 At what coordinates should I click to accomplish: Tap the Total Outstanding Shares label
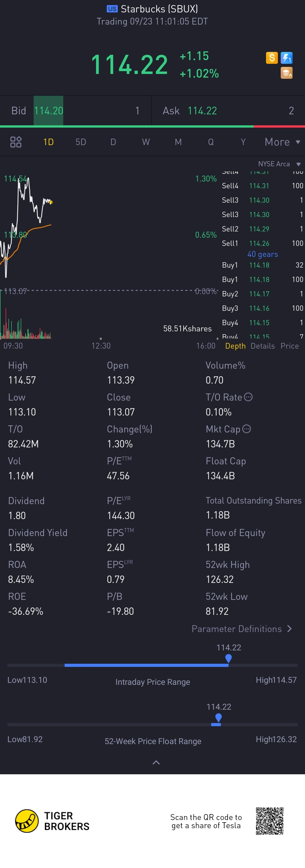pos(253,500)
